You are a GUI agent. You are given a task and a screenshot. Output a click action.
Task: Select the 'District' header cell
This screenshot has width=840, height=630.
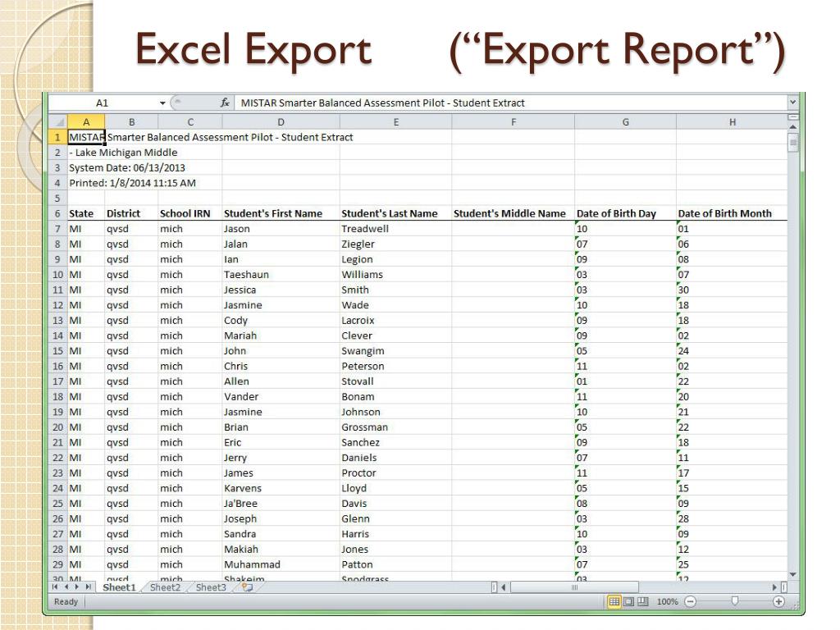(x=131, y=213)
